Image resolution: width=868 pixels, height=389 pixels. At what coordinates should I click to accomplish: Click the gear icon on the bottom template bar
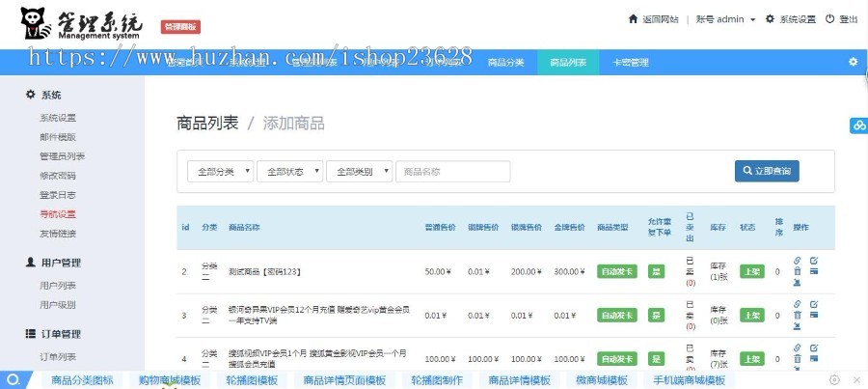coord(835,380)
